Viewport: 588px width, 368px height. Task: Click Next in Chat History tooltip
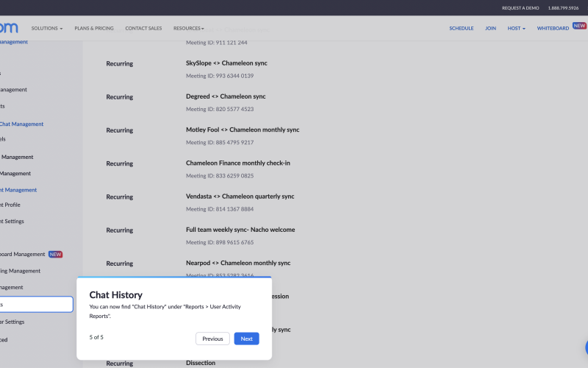[246, 339]
